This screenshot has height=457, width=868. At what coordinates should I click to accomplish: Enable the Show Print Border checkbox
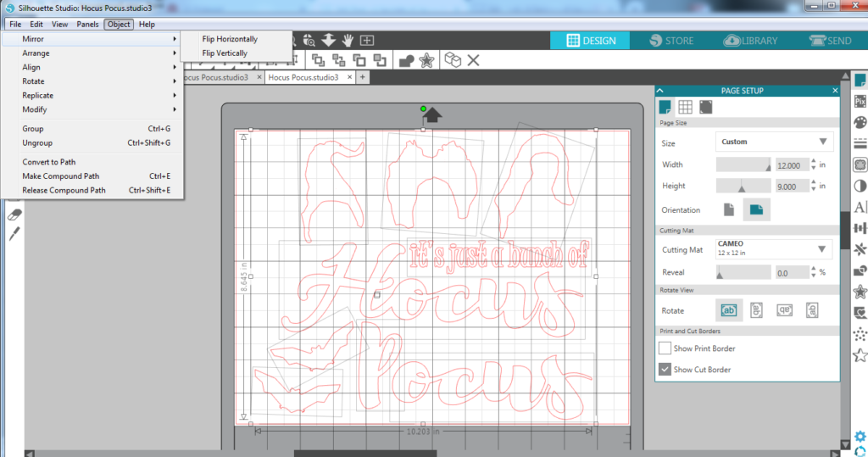(665, 348)
